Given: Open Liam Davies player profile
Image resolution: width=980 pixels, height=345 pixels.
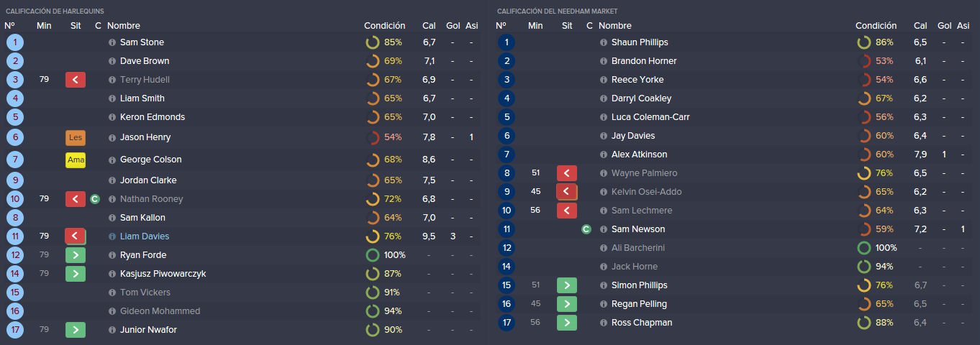Looking at the screenshot, I should [x=145, y=236].
